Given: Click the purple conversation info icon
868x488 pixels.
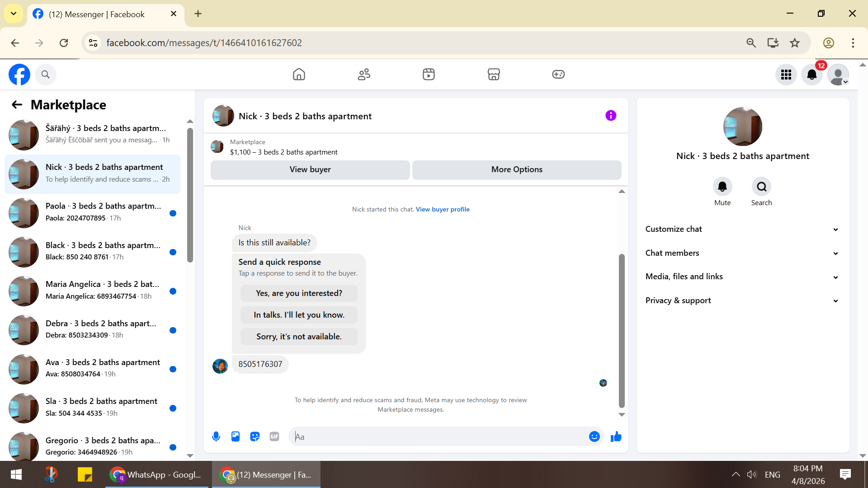Looking at the screenshot, I should click(x=611, y=116).
